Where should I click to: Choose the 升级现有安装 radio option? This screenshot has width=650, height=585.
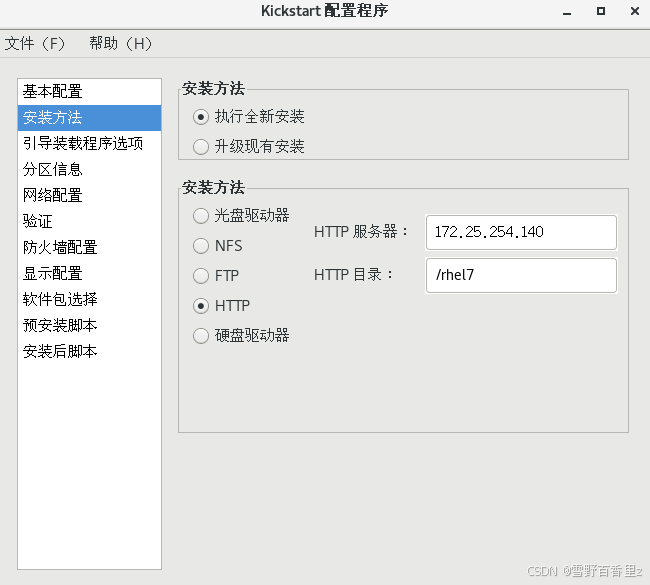201,146
